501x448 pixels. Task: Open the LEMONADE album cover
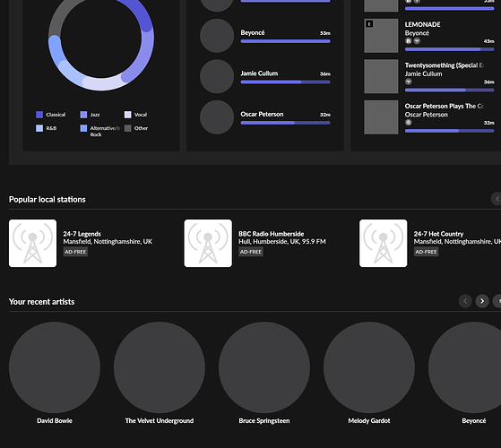click(x=381, y=36)
